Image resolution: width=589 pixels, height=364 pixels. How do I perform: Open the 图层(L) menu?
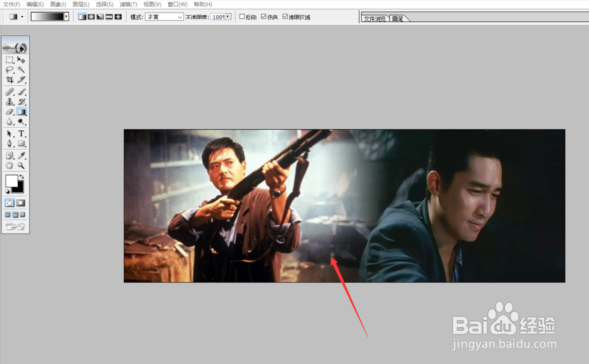[x=81, y=4]
